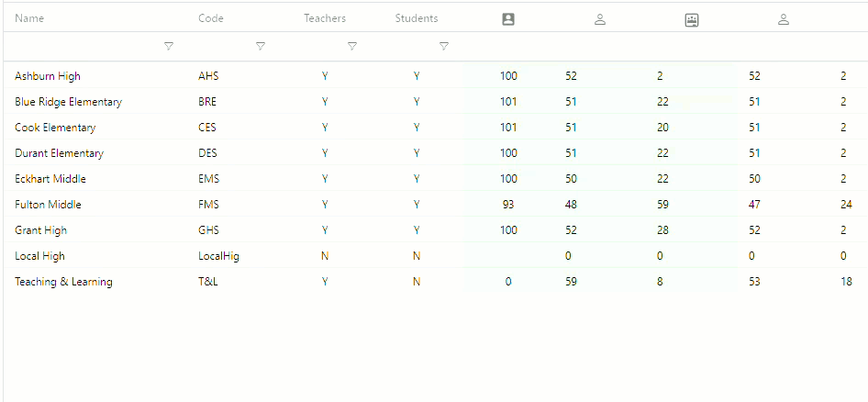Click Teachers Y value for Ashburn High

point(325,76)
